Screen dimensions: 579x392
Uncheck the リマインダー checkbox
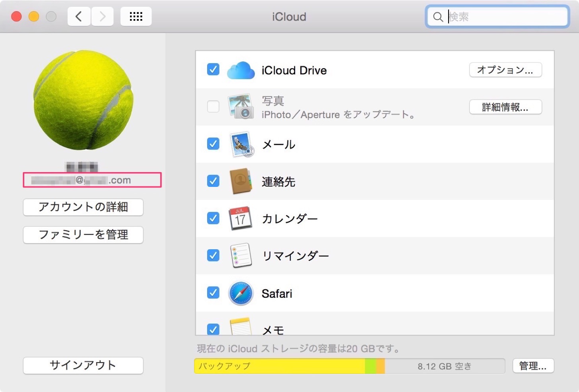click(213, 255)
